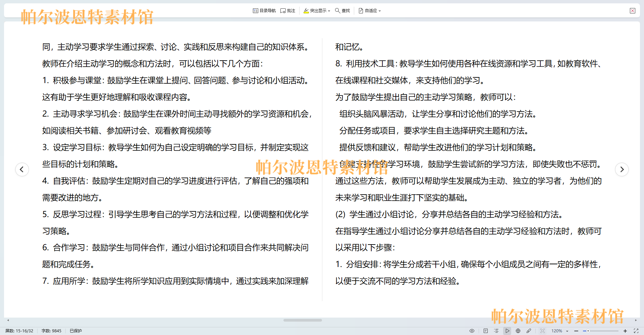Click the line starting 教师在介绍主动学习的概念
644x335 pixels.
153,64
